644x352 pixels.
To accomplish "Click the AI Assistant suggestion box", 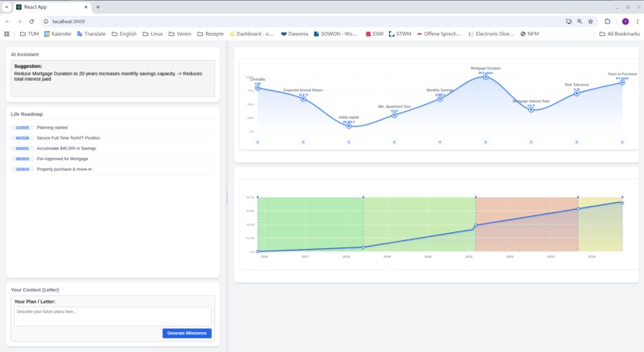I will coord(113,79).
